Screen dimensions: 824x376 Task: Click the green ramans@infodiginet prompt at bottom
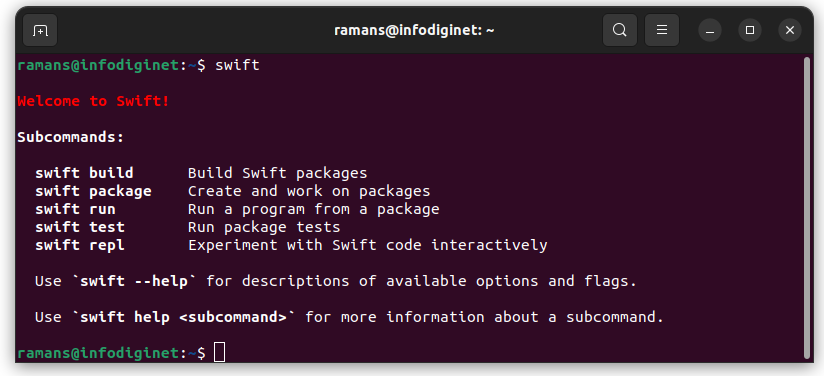pos(98,353)
